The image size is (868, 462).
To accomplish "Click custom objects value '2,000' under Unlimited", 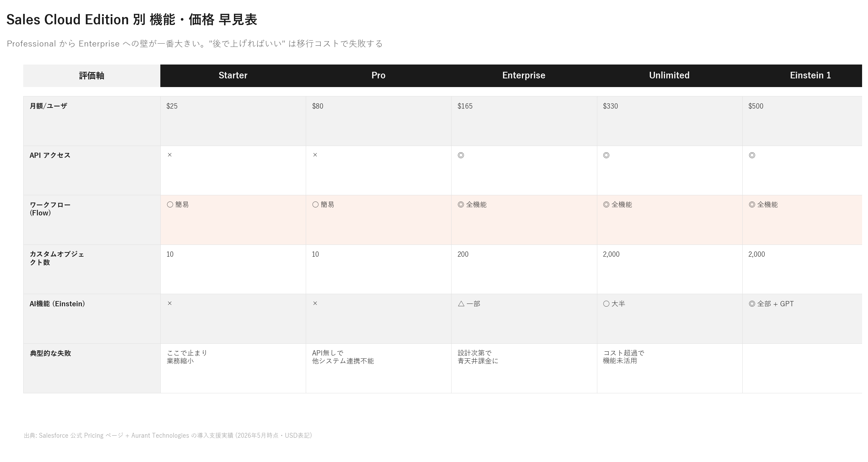I will [x=611, y=254].
